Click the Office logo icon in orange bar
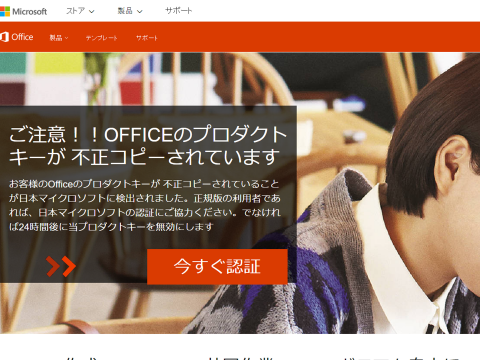 (4, 37)
